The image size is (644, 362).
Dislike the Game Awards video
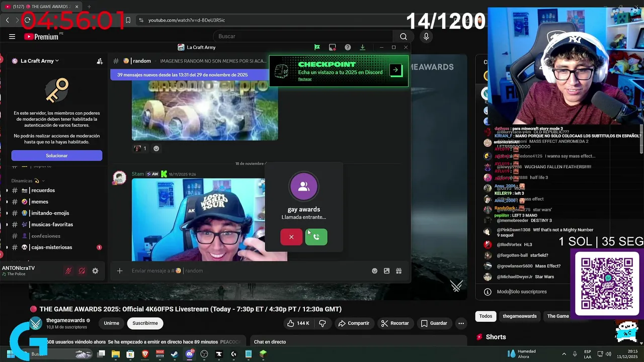click(x=323, y=323)
